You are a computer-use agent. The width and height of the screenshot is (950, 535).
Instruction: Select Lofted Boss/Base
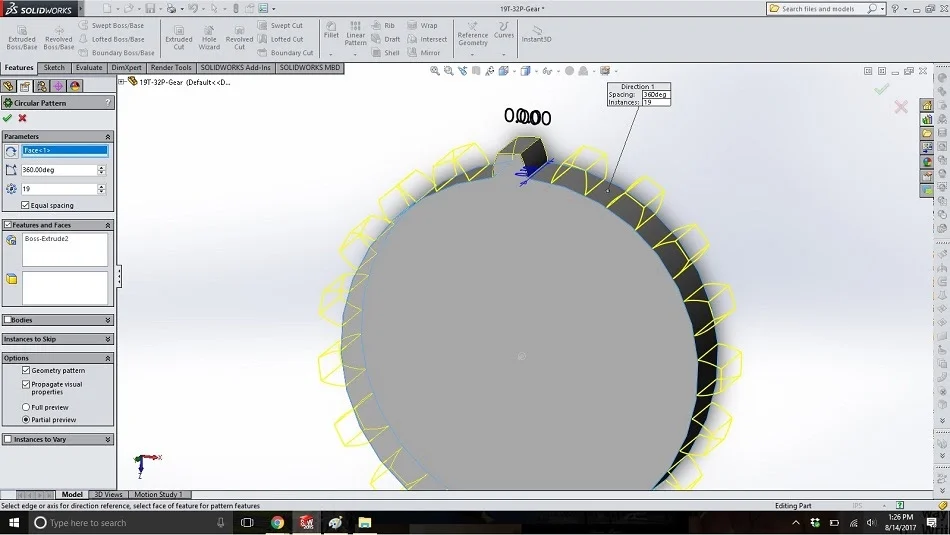[111, 39]
